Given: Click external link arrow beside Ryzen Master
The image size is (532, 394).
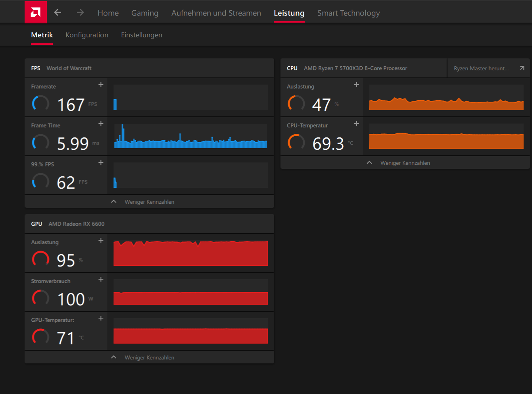Looking at the screenshot, I should pos(522,68).
